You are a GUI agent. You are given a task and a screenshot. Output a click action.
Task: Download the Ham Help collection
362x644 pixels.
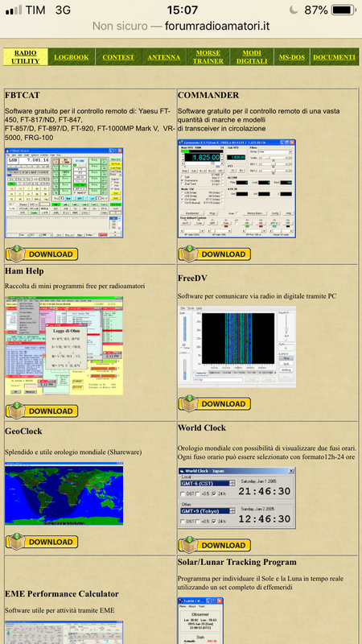[42, 411]
